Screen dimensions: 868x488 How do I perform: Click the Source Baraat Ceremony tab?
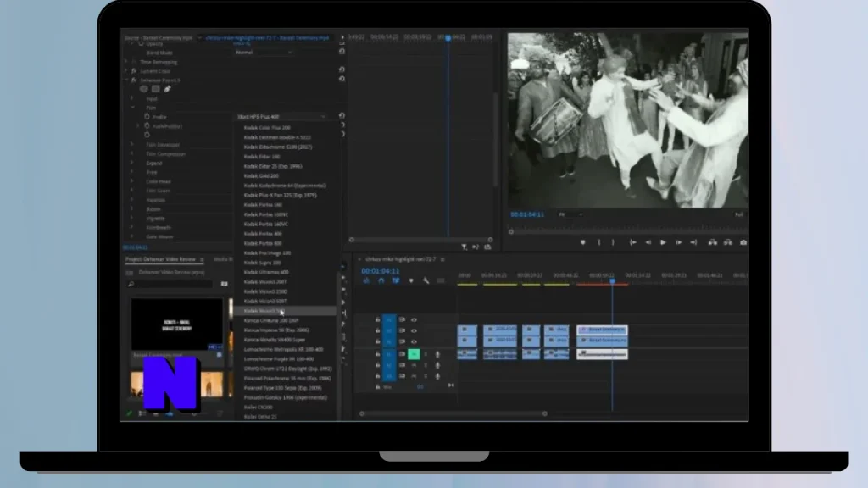[159, 37]
